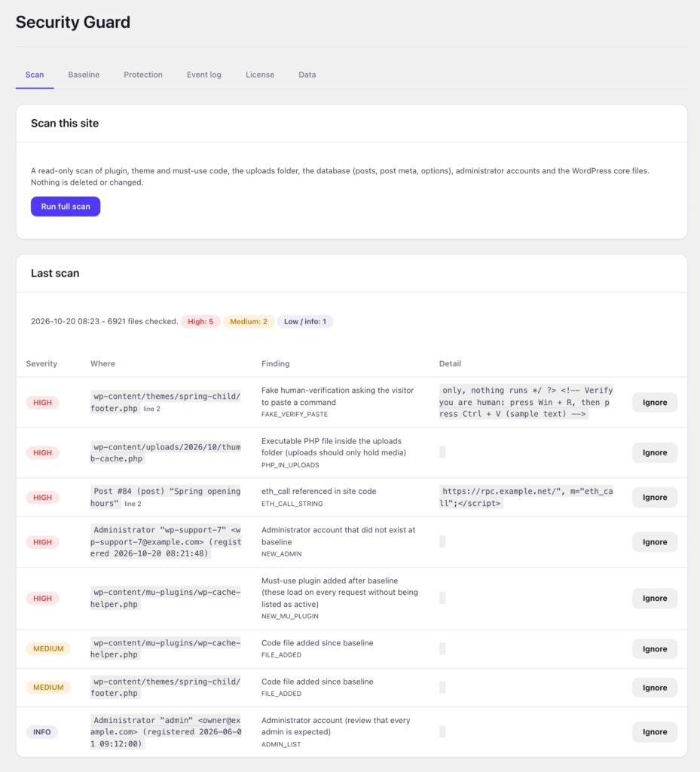Select the Post #84 'Spring opening hours' entry
Image resolution: width=700 pixels, height=772 pixels.
point(165,497)
